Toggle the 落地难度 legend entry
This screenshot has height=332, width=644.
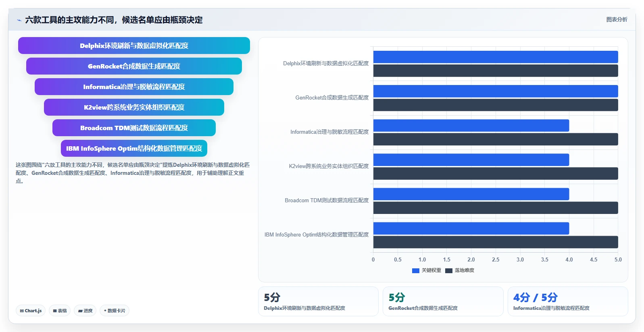click(460, 270)
